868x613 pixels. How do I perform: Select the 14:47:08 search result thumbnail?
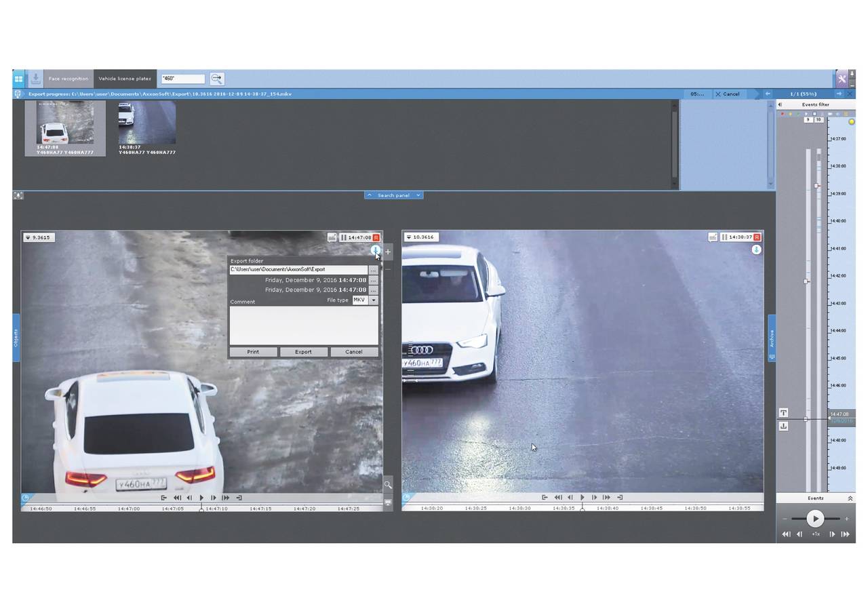tap(65, 129)
